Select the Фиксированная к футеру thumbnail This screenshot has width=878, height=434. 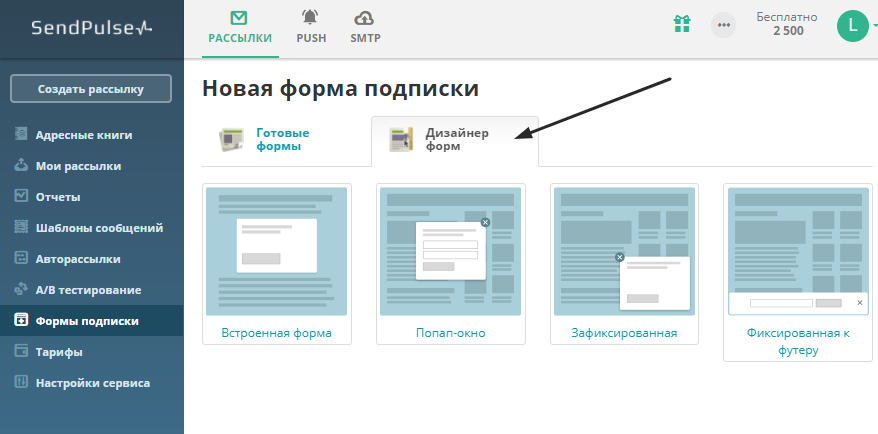(x=797, y=251)
